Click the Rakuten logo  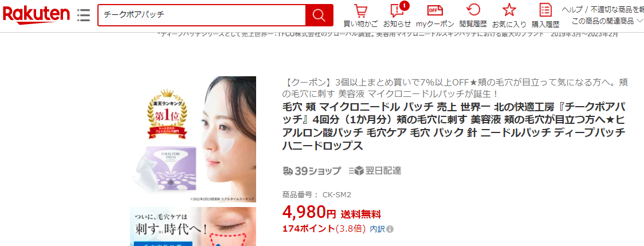tap(36, 15)
